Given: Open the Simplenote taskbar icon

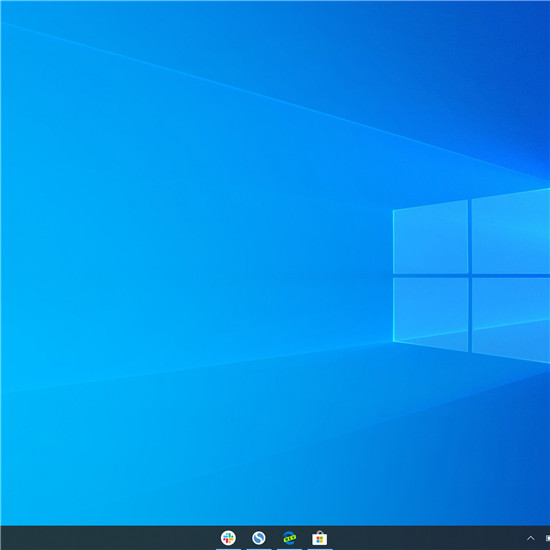Looking at the screenshot, I should 259,538.
